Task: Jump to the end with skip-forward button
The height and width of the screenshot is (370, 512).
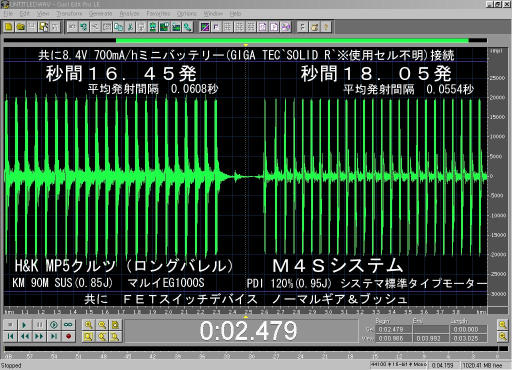Action: pyautogui.click(x=54, y=336)
